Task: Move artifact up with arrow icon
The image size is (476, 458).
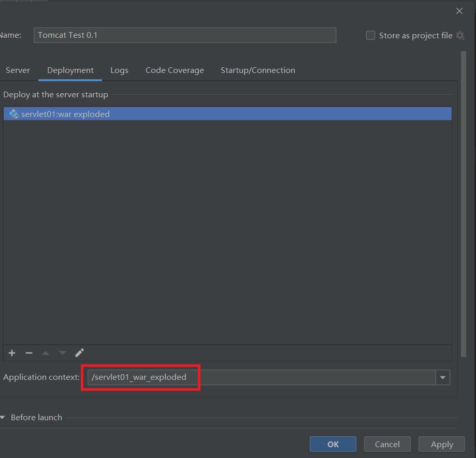Action: pos(46,353)
